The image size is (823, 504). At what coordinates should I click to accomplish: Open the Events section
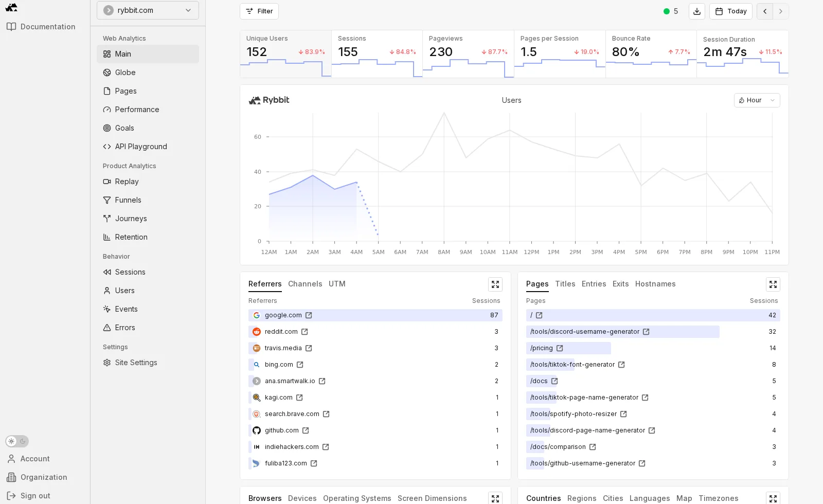pos(148,309)
